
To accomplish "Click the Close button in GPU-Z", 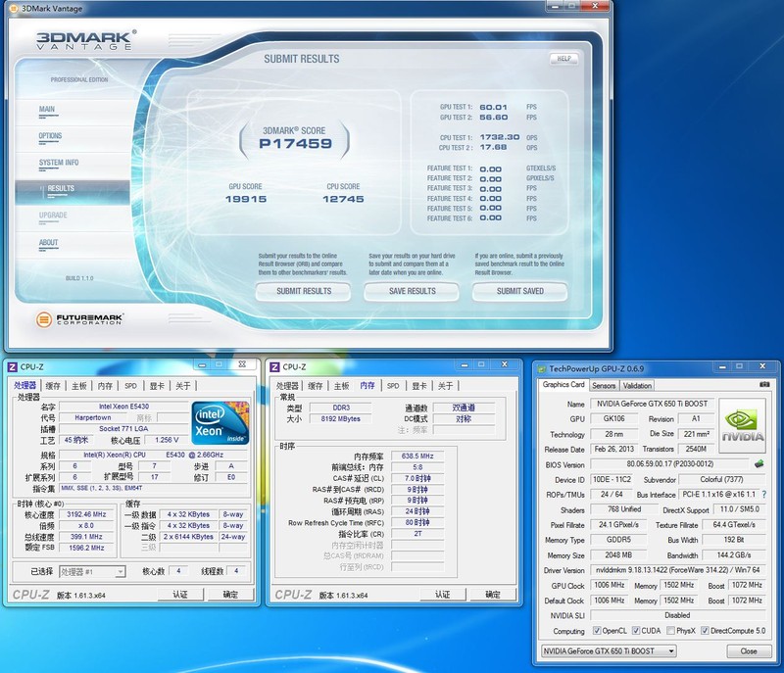I will (749, 651).
